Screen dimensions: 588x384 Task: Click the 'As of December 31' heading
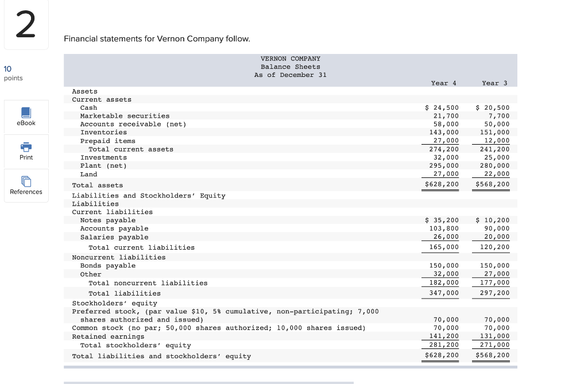[x=291, y=75]
